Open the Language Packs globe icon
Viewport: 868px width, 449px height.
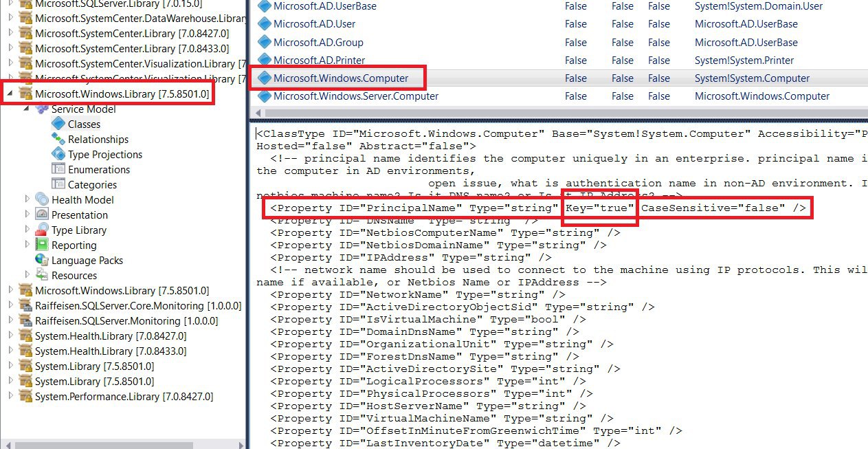tap(42, 260)
